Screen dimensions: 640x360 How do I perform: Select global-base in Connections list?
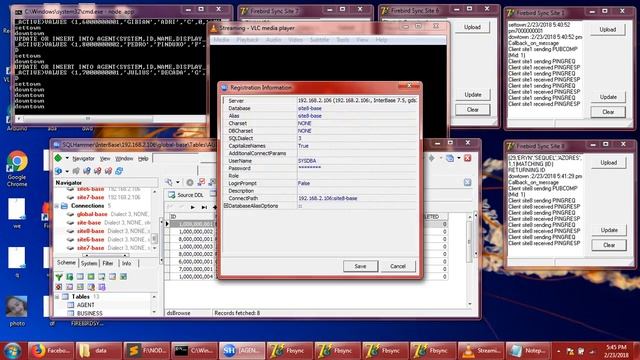pyautogui.click(x=92, y=214)
